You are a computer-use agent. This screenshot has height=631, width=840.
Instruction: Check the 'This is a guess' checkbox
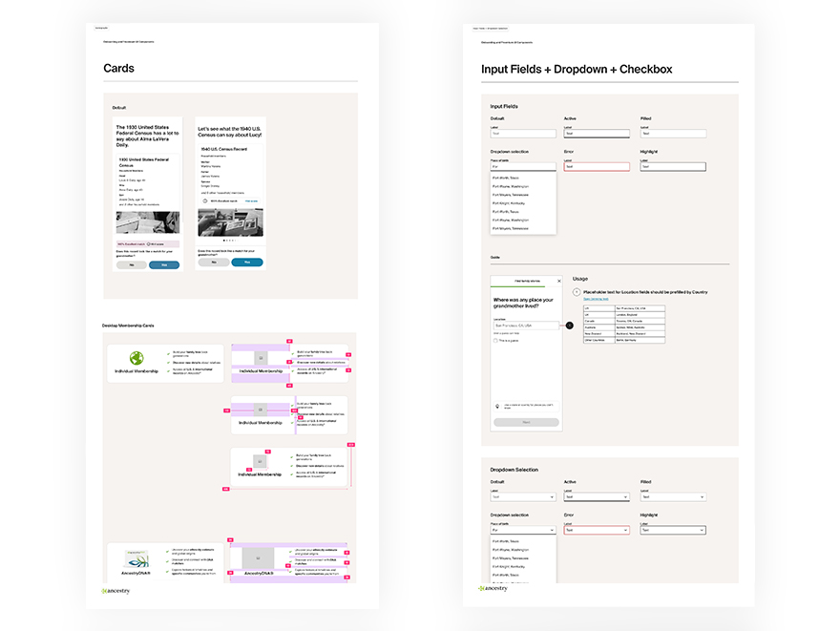click(496, 340)
